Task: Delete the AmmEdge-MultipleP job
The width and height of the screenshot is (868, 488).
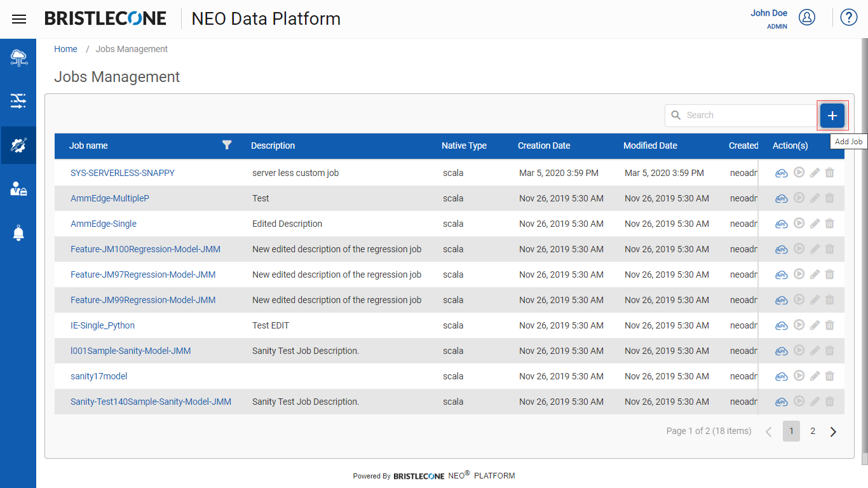Action: pyautogui.click(x=829, y=198)
